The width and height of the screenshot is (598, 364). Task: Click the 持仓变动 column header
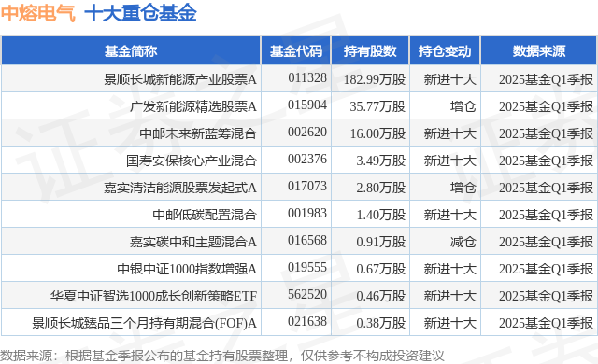click(445, 51)
